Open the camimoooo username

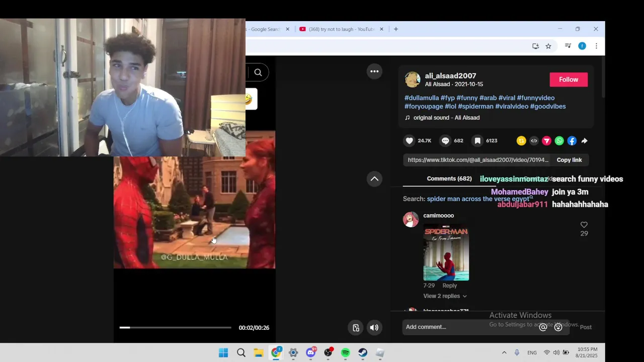438,216
